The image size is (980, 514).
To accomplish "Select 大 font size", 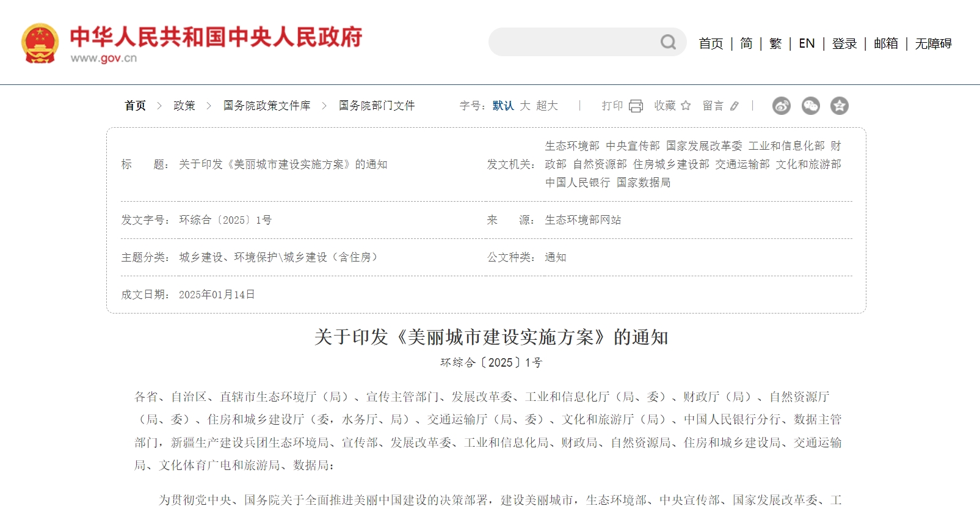I will point(525,106).
